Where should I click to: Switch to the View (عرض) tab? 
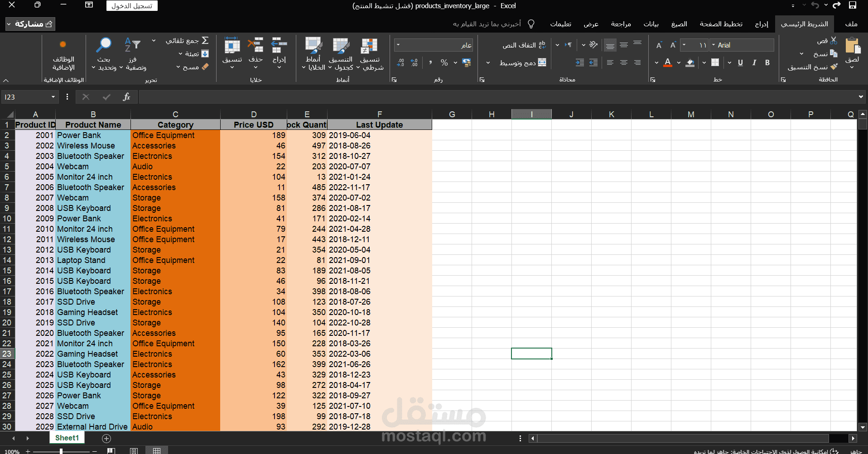[591, 24]
